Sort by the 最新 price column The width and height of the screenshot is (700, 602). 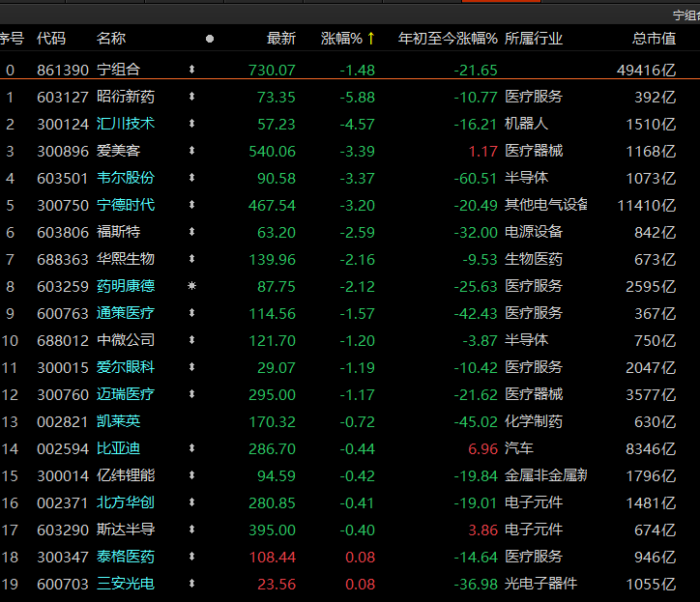coord(281,39)
